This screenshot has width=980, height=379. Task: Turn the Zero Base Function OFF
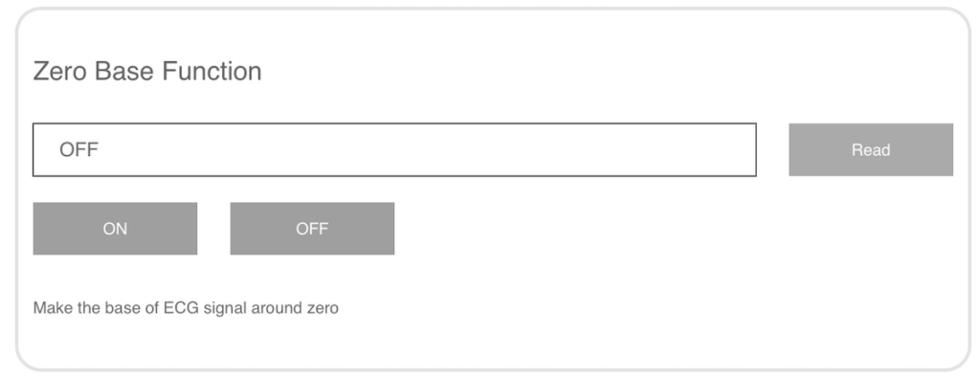(x=312, y=229)
